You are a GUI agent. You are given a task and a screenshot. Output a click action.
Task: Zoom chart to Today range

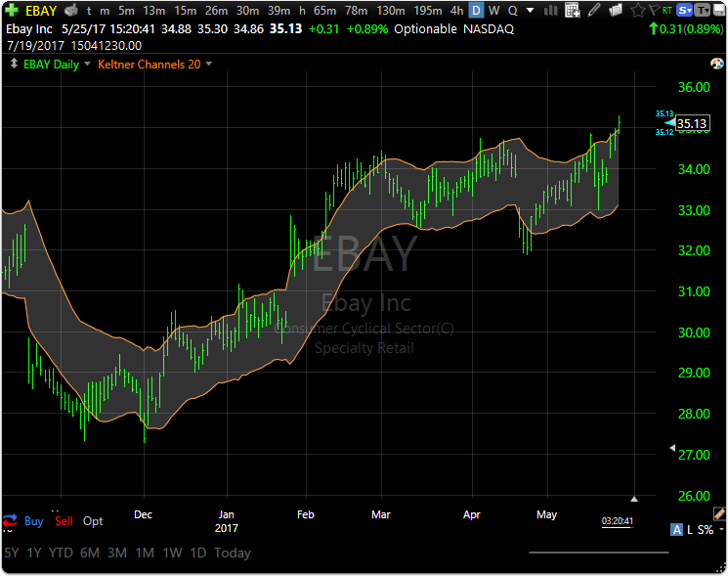(x=233, y=553)
